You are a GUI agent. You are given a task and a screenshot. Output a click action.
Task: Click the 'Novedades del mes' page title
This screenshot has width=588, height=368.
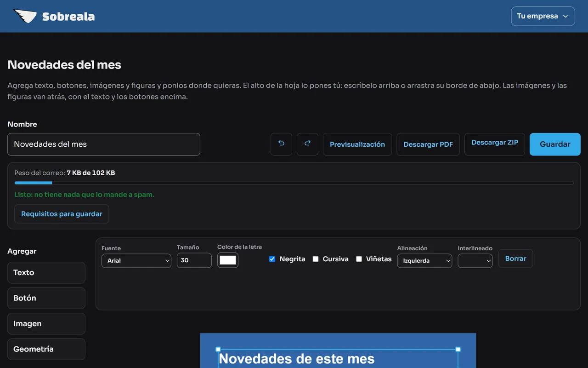pos(64,64)
